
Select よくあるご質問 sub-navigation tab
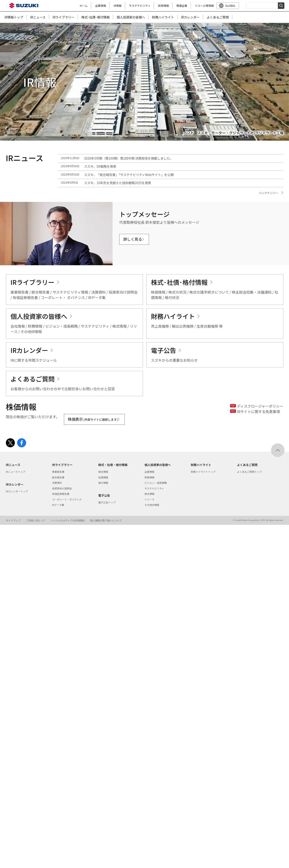coord(218,17)
